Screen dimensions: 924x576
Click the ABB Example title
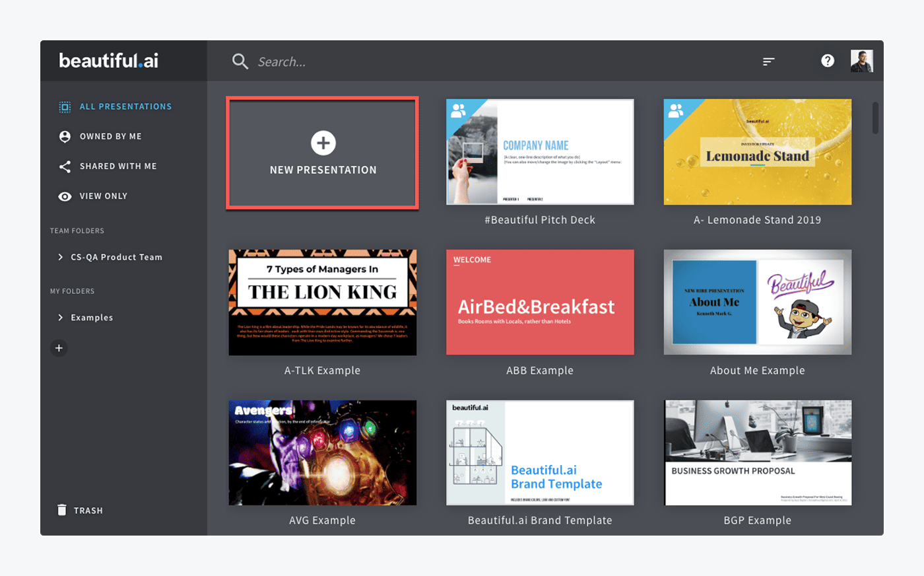[540, 371]
